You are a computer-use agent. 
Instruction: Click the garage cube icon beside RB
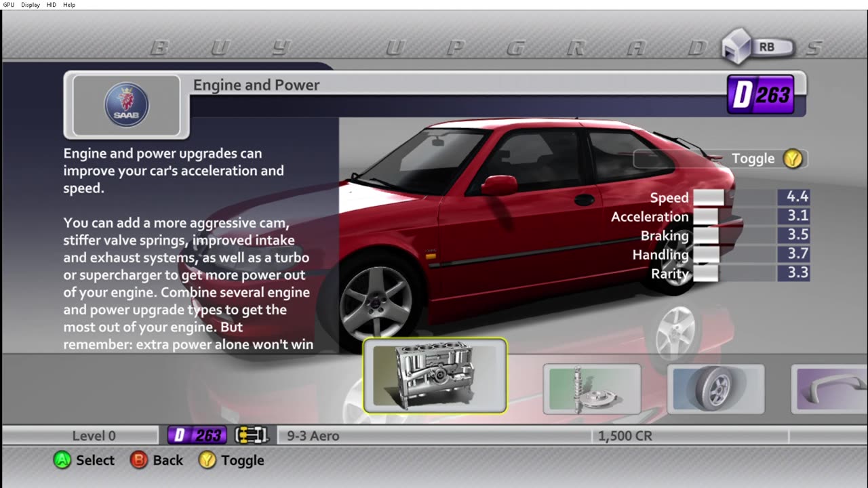pyautogui.click(x=736, y=46)
